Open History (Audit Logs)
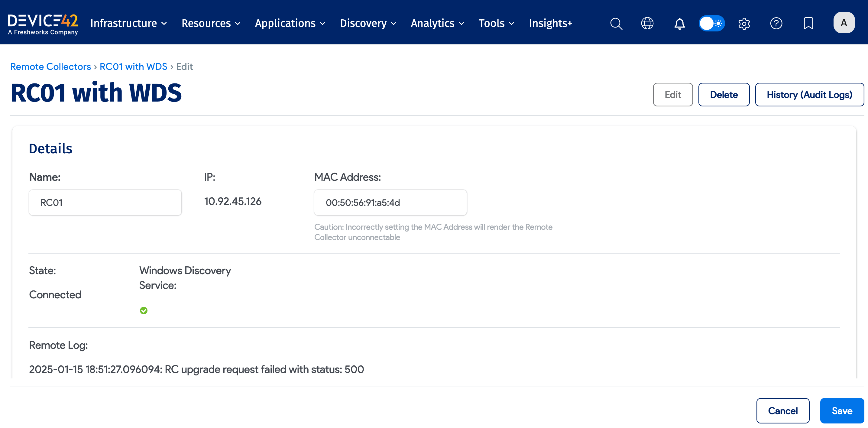This screenshot has width=868, height=428. 809,95
